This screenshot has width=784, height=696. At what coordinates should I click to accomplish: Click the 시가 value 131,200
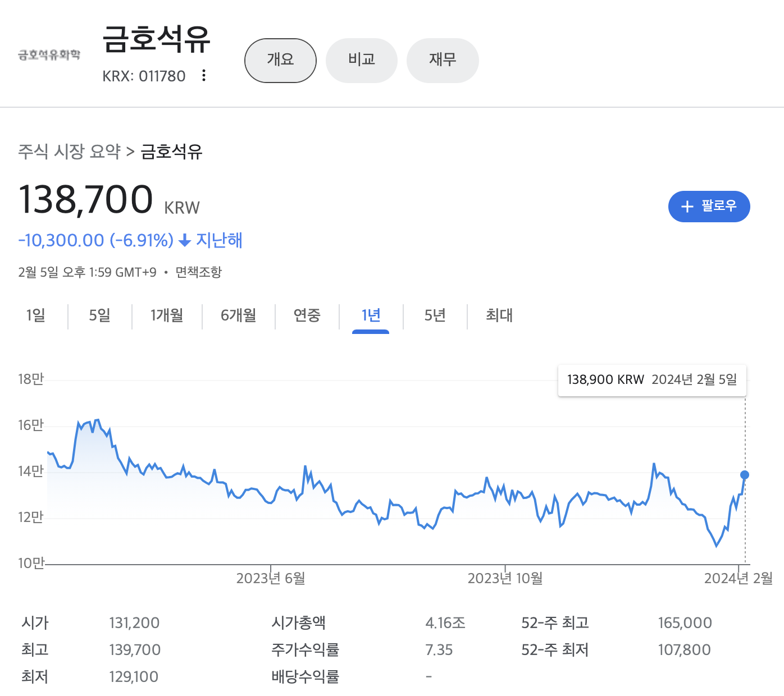pos(134,623)
